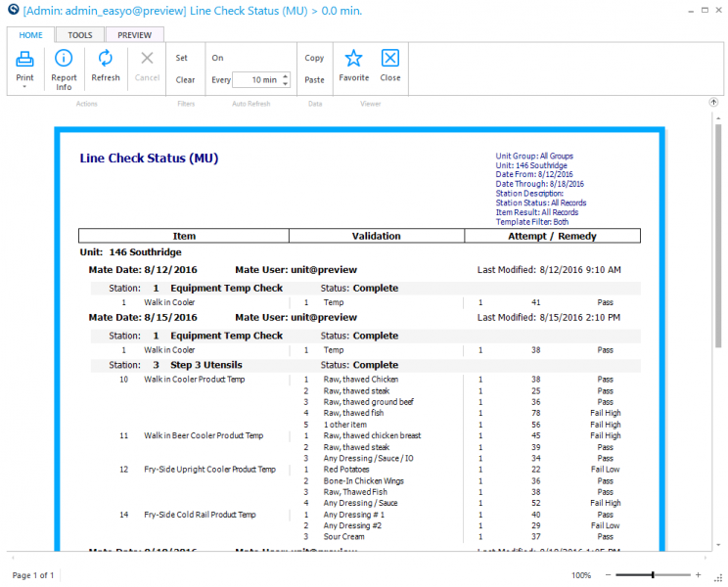Decrease the refresh interval with down stepper
Image resolution: width=728 pixels, height=587 pixels.
286,83
